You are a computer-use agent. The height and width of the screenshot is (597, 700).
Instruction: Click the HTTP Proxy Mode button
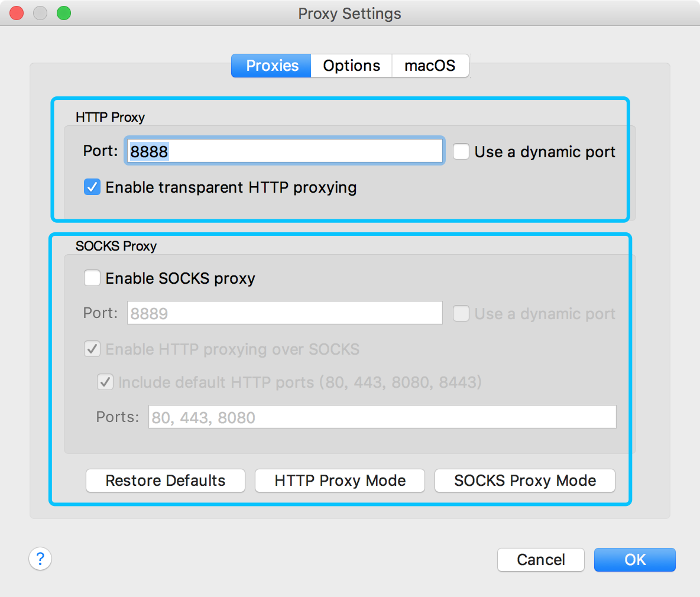[x=339, y=481]
